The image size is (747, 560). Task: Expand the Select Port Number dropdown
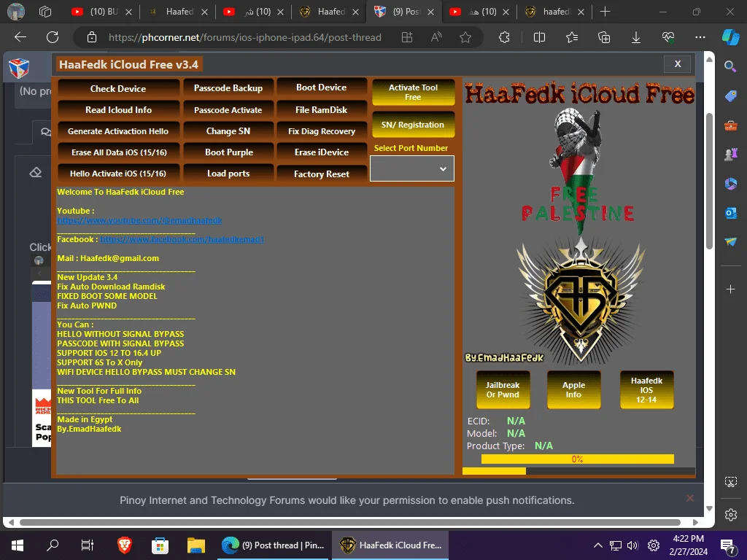pyautogui.click(x=412, y=168)
